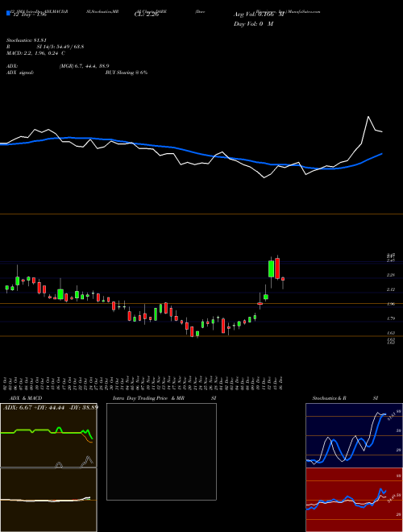This screenshot has width=403, height=532.
Task: Click the 1.96 price axis label
Action: click(x=391, y=304)
